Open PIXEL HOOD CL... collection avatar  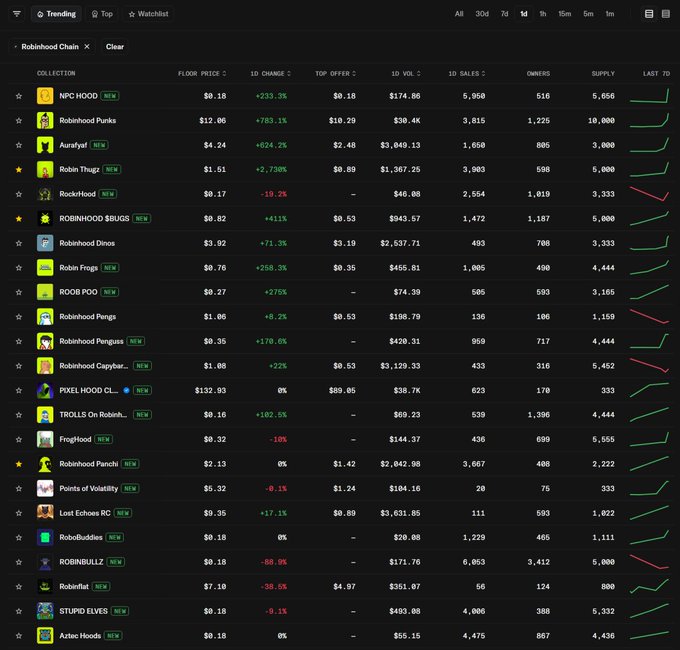click(x=45, y=390)
